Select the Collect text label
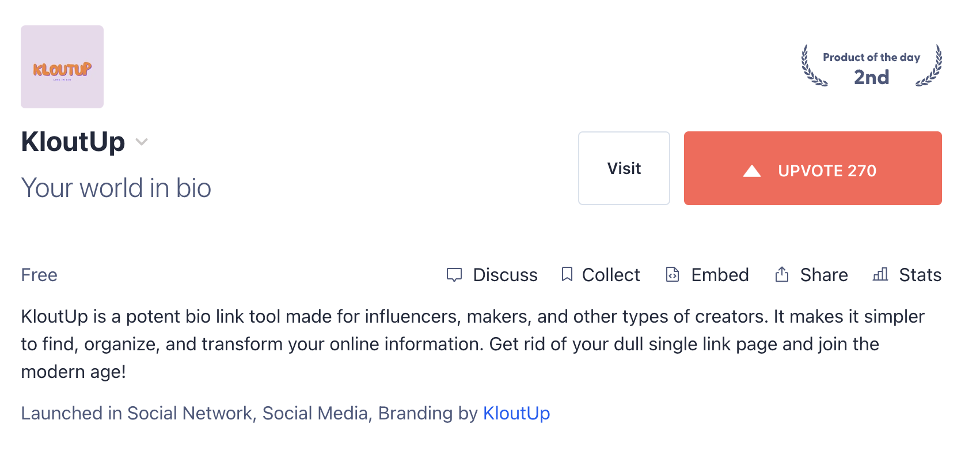 [x=611, y=275]
